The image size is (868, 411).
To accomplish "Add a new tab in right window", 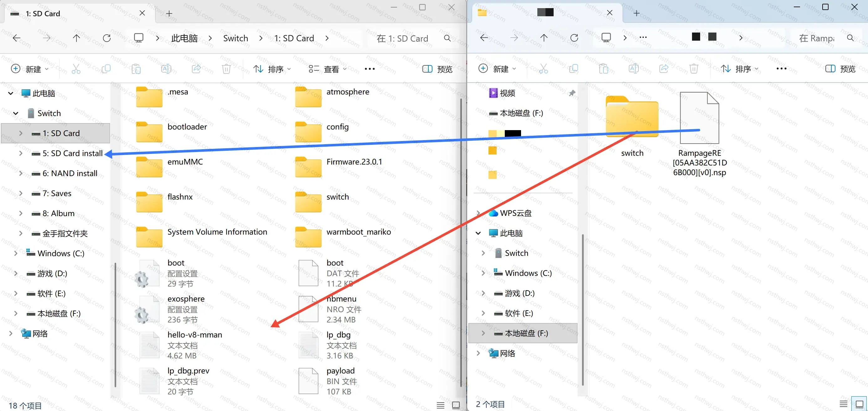I will coord(636,13).
